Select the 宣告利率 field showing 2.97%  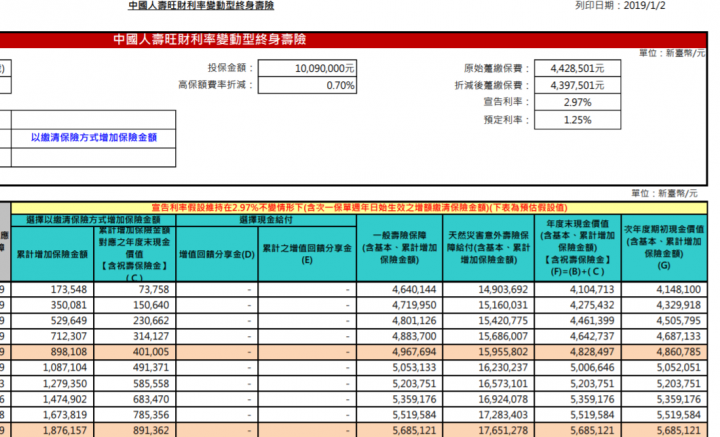[578, 102]
